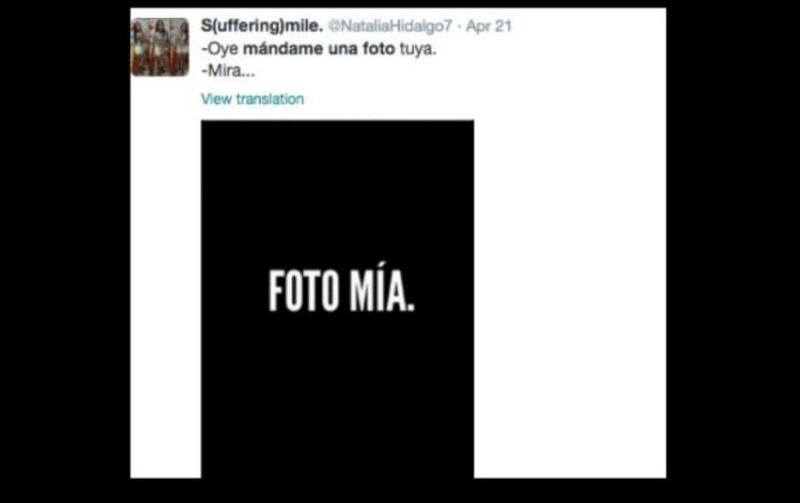
Task: Open the @NataliaHidalgo7 handle link
Action: 390,26
